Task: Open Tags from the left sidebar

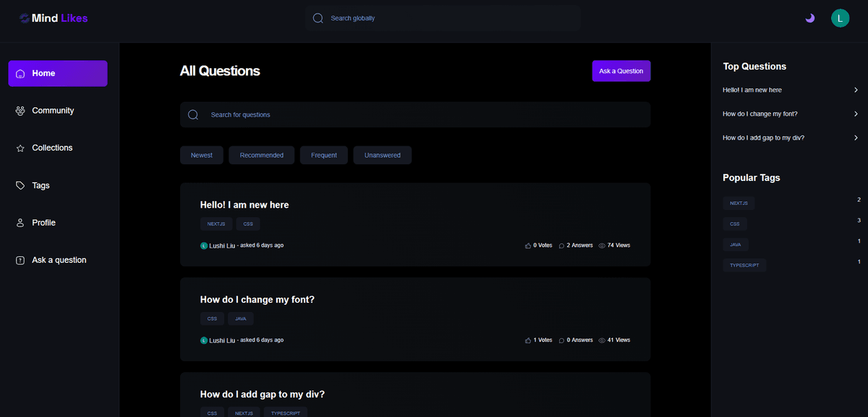Action: (41, 185)
